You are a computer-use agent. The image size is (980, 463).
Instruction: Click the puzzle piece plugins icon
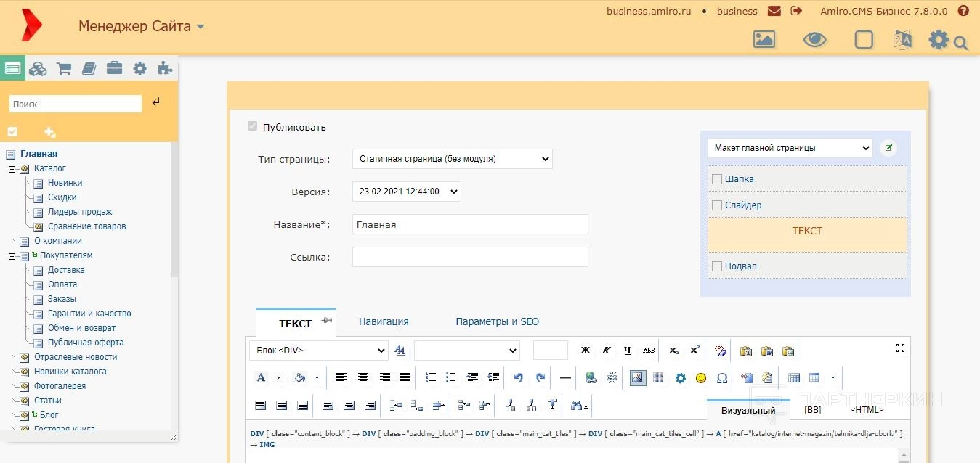(x=165, y=69)
